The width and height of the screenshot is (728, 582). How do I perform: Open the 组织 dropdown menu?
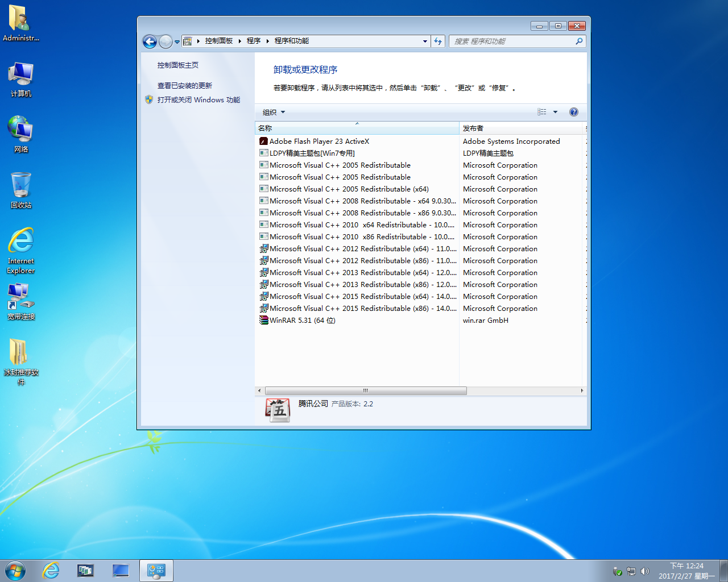click(274, 112)
